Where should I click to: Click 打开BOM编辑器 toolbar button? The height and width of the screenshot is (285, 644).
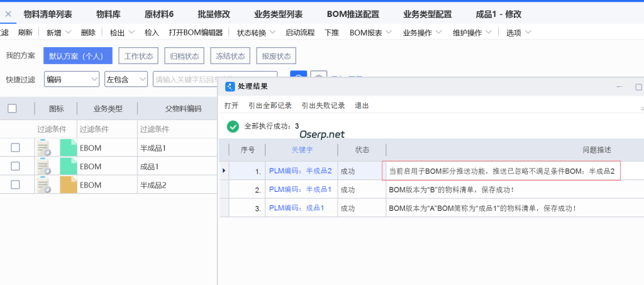(196, 33)
